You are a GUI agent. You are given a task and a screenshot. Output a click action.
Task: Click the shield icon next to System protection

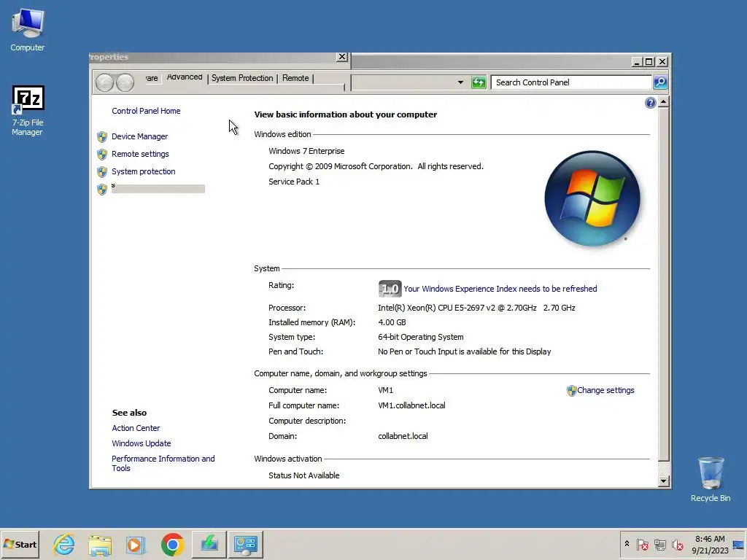click(102, 171)
